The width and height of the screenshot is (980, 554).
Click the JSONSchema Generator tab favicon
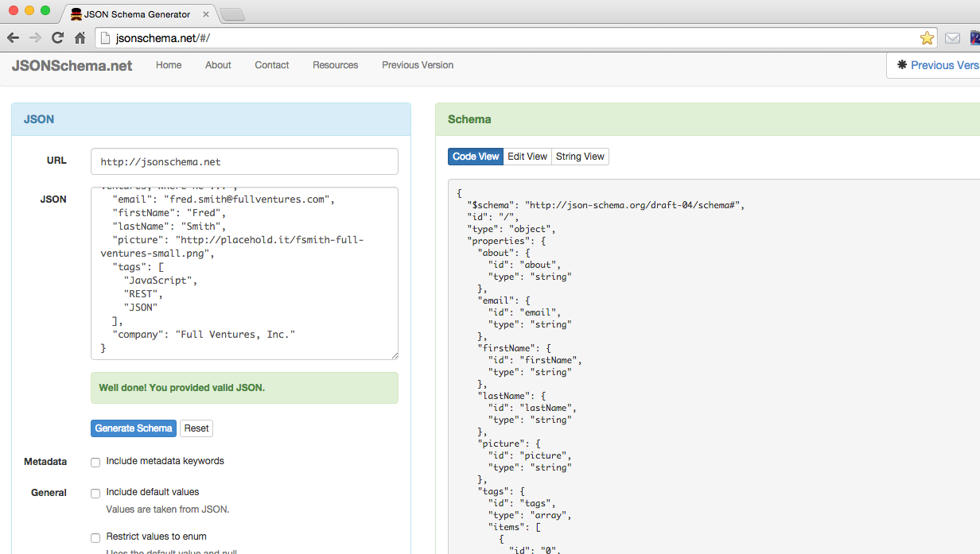(76, 14)
